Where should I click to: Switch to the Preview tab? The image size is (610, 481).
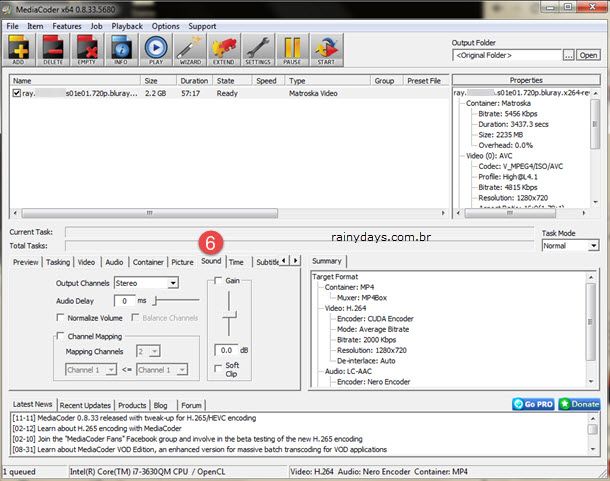coord(26,262)
